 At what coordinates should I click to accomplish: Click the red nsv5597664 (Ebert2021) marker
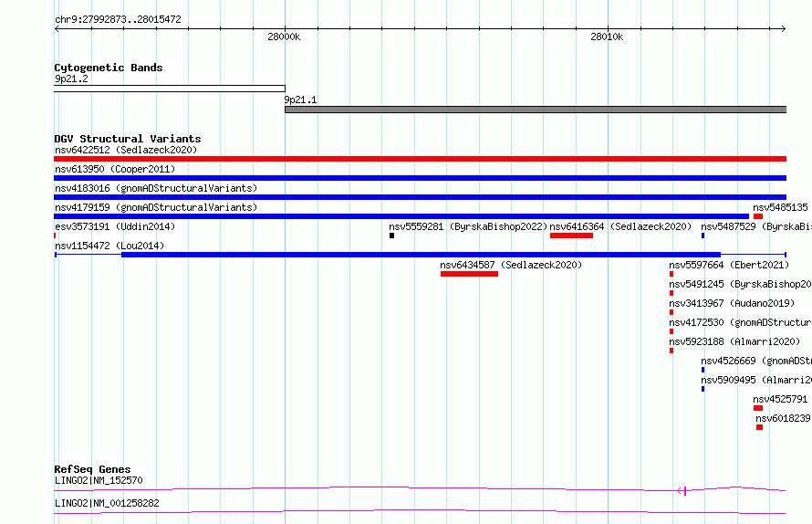point(671,274)
